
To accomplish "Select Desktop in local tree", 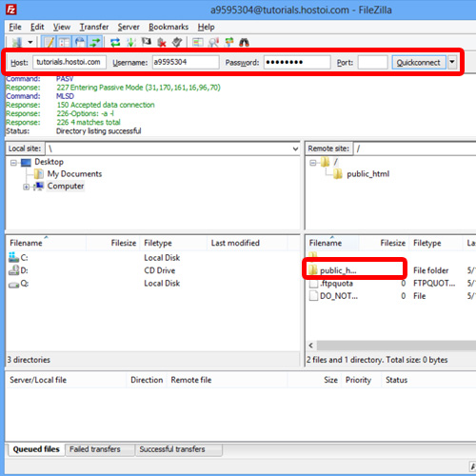I will pyautogui.click(x=49, y=162).
